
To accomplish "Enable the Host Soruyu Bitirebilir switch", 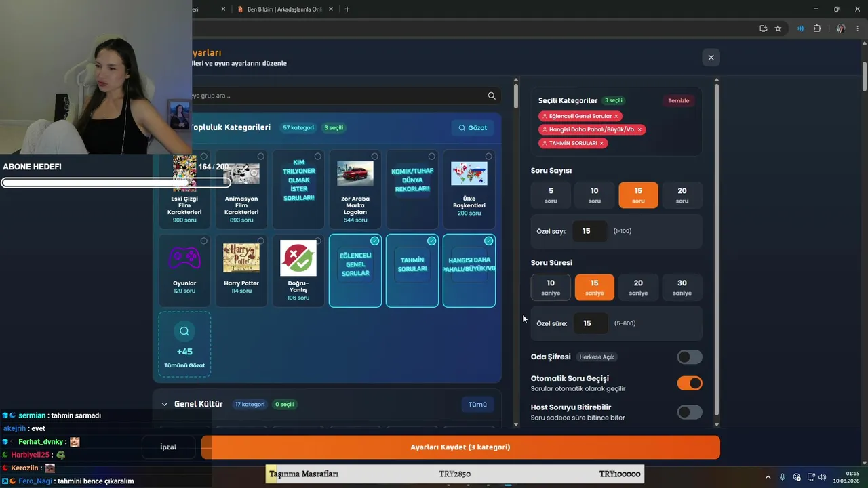I will click(690, 412).
